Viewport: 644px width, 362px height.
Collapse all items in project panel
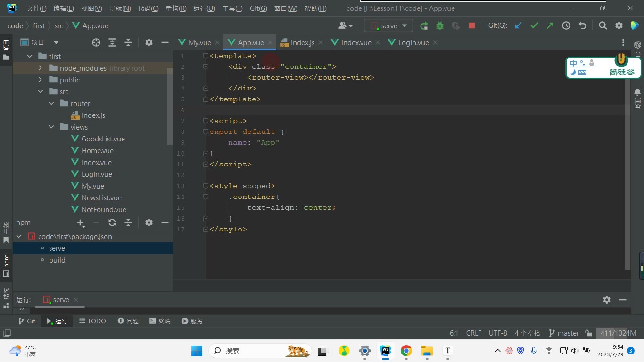[x=128, y=42]
